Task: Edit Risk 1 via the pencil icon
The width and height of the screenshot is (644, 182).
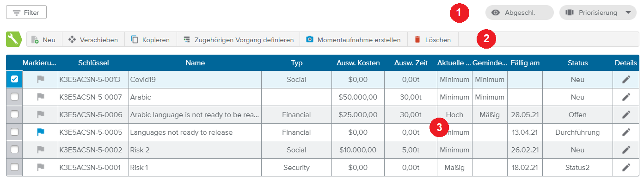Action: pos(626,168)
